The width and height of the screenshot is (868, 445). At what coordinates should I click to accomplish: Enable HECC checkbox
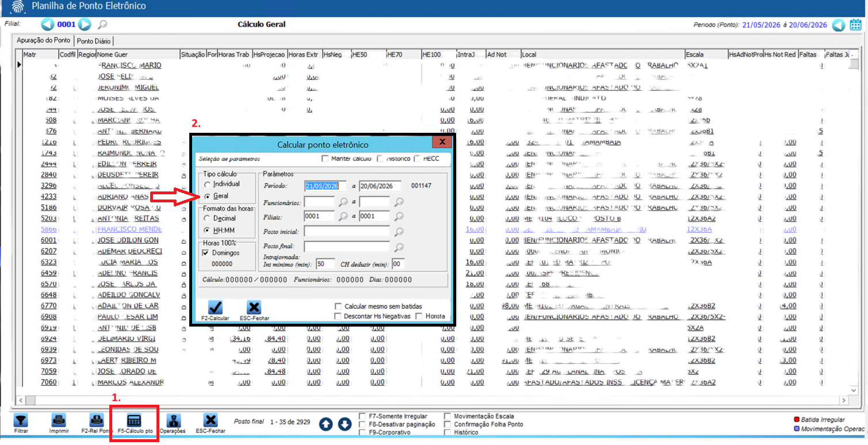(417, 159)
